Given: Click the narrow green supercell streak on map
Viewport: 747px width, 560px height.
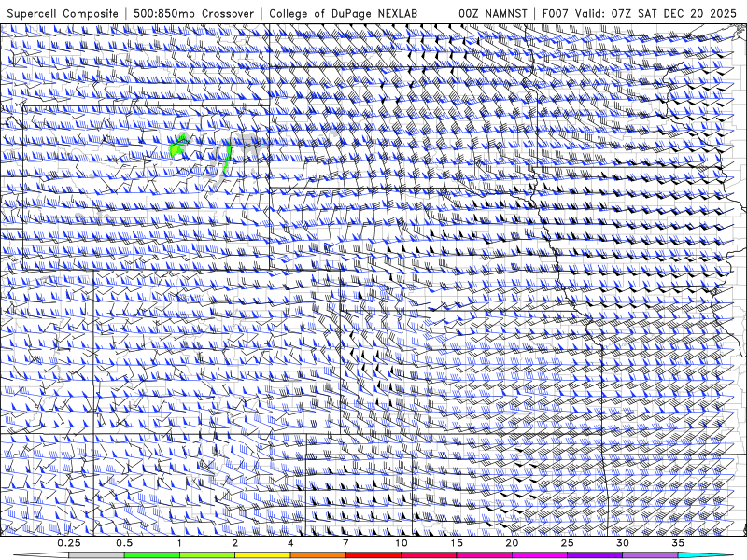Looking at the screenshot, I should [228, 158].
